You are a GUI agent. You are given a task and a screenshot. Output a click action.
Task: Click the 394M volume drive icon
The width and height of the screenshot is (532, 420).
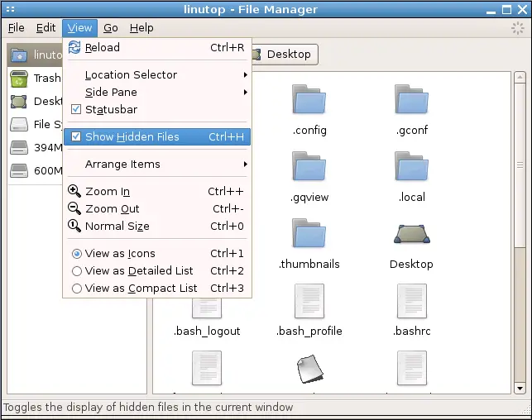[x=19, y=147]
